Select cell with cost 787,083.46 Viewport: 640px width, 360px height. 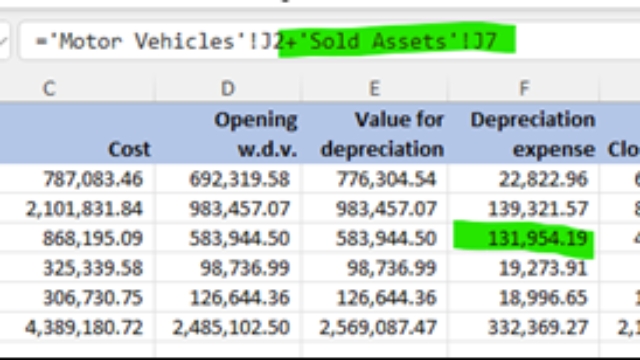[x=78, y=179]
